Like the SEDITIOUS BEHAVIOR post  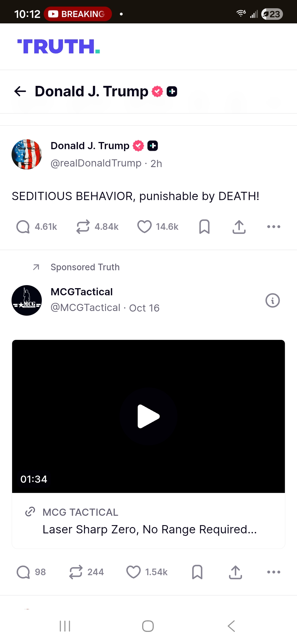(x=144, y=227)
